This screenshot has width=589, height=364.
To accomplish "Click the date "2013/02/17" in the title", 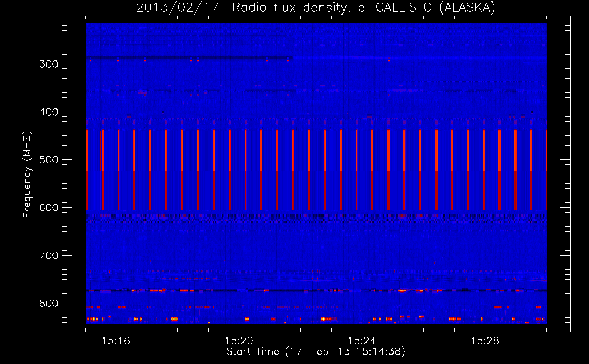I will click(x=177, y=7).
